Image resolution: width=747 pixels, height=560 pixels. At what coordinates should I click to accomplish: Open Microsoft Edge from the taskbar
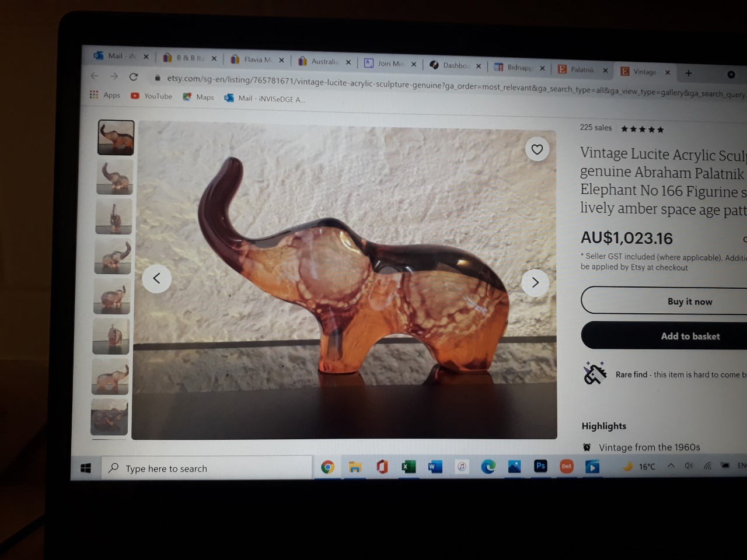(488, 466)
